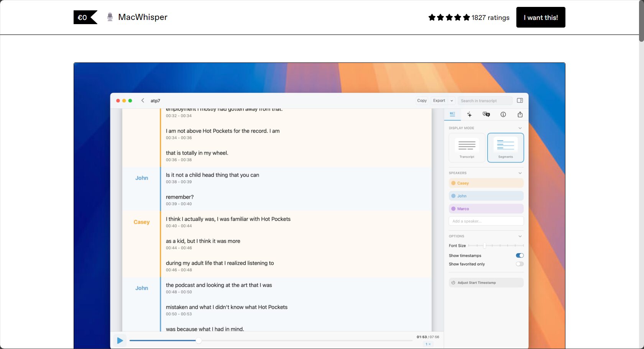
Task: Change the playback speed with the 1× button
Action: point(428,344)
